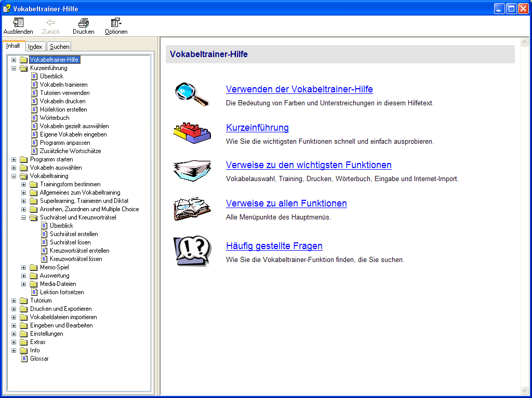
Task: Expand the Eingeben und Bearbeiten node
Action: pos(14,325)
